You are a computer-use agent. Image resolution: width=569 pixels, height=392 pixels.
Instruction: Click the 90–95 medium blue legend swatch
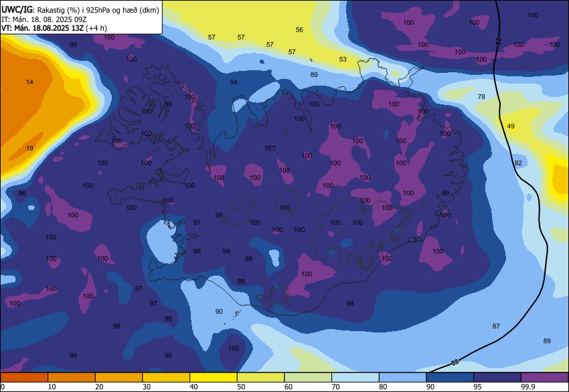[x=451, y=377]
